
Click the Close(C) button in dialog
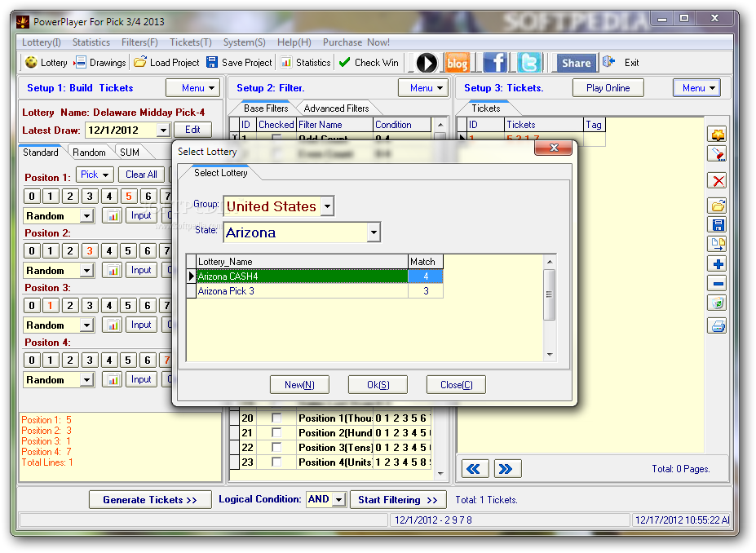pos(456,385)
